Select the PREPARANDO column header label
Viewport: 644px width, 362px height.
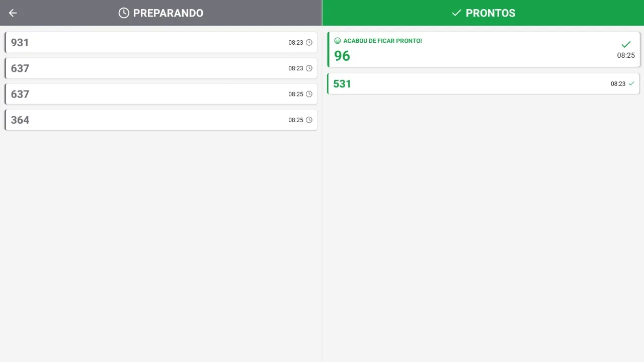tap(168, 13)
